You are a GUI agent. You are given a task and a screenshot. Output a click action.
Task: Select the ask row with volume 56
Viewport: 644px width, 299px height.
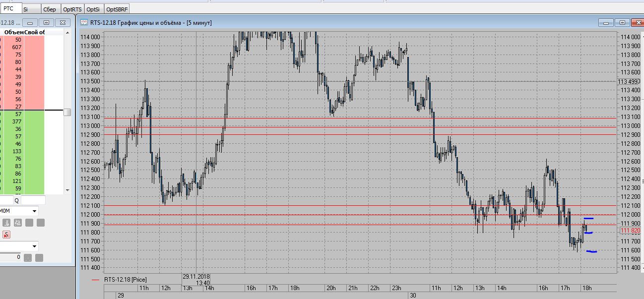[x=22, y=99]
